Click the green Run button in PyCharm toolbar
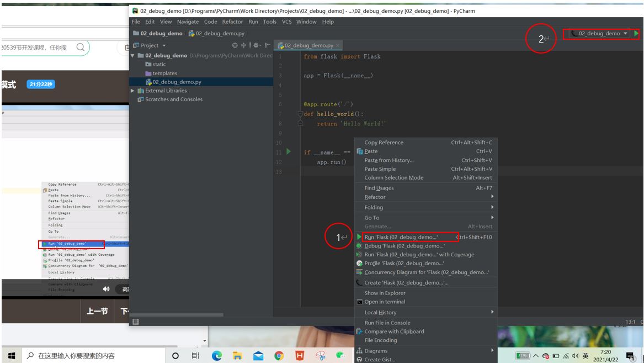 click(x=636, y=33)
